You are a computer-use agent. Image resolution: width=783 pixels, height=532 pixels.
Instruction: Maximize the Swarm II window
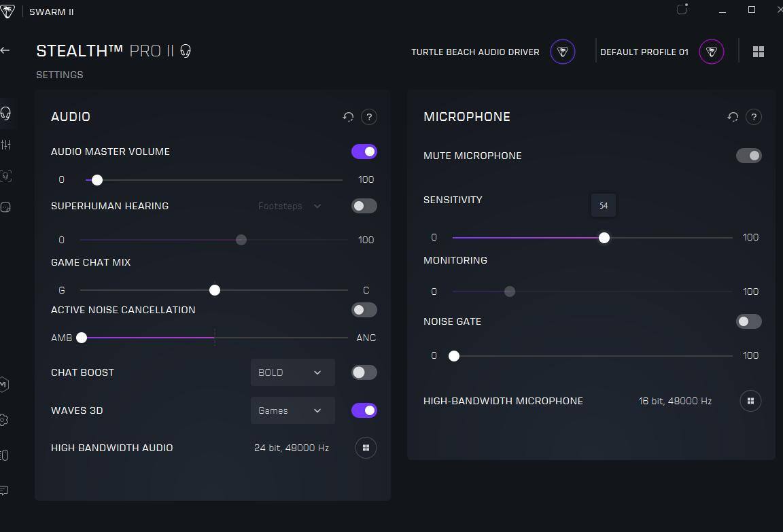[752, 10]
